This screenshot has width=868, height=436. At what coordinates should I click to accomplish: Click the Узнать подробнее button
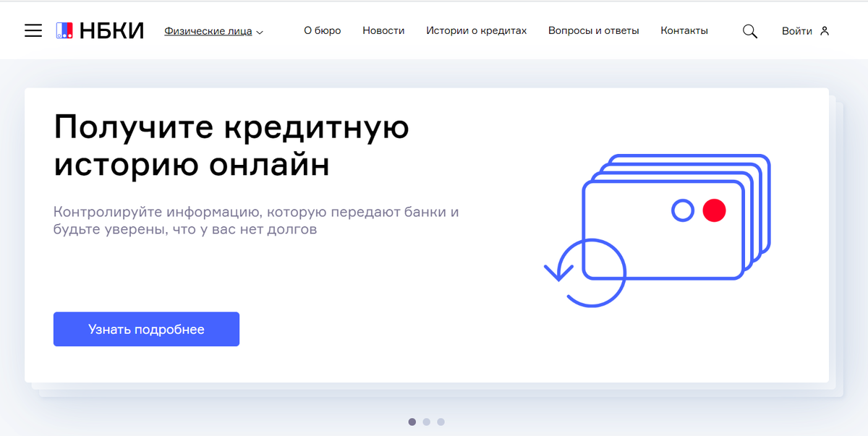click(146, 329)
